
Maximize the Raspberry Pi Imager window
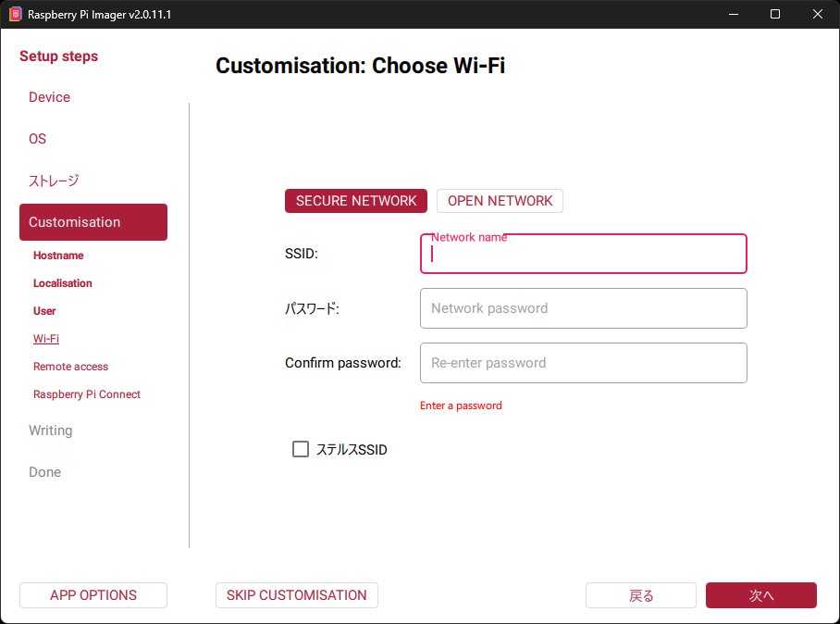(775, 15)
